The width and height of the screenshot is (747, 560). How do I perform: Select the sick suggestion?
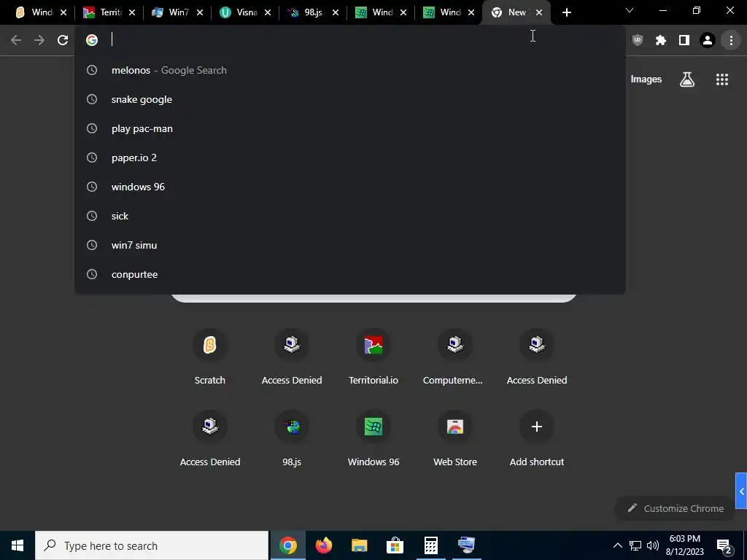tap(350, 216)
